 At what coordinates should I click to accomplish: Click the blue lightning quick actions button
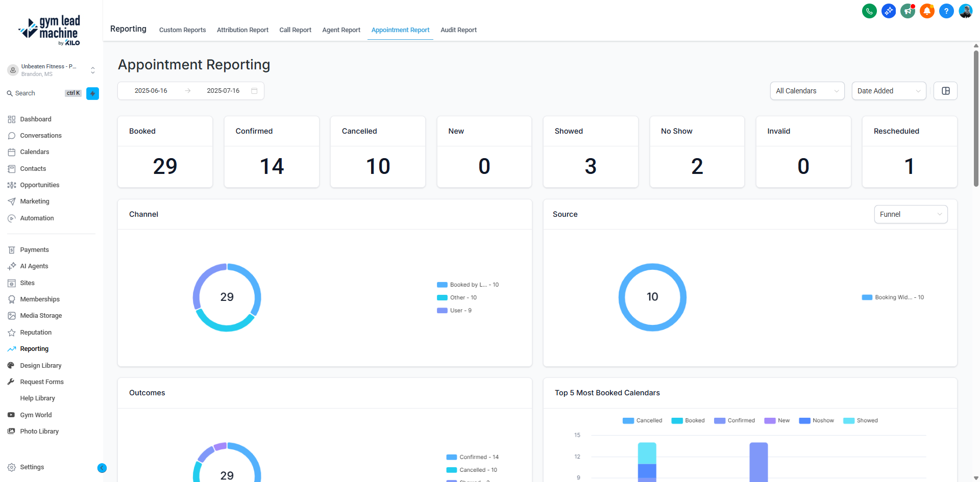pyautogui.click(x=92, y=93)
